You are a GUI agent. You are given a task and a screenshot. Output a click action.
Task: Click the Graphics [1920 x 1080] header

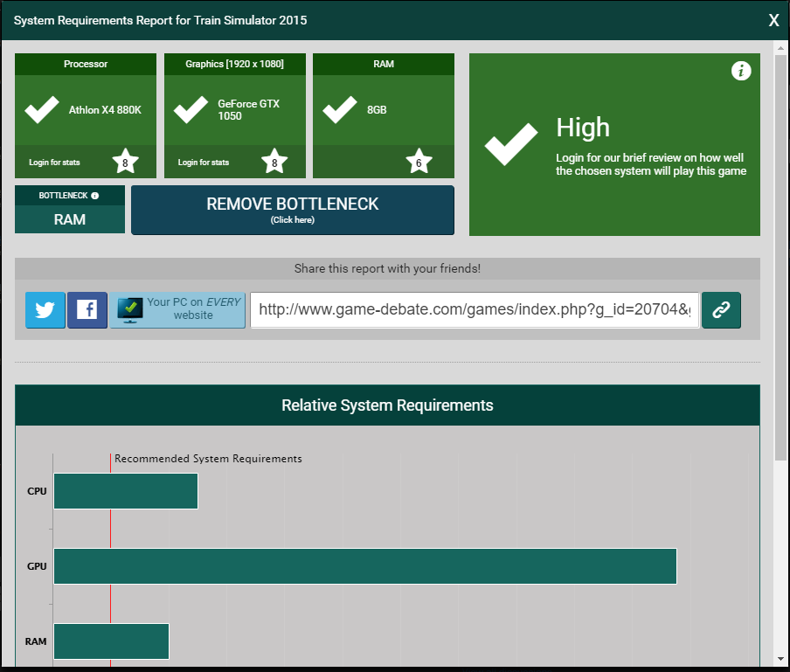[x=235, y=64]
